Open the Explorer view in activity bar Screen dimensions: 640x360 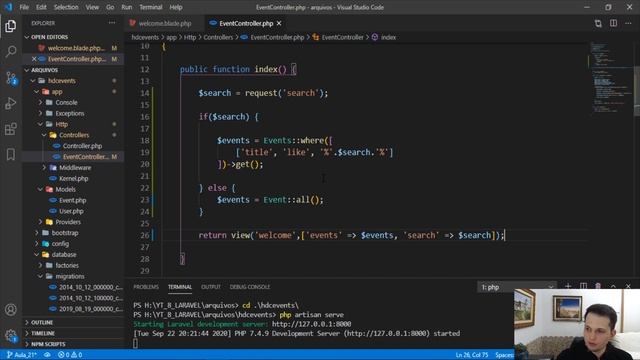pos(11,26)
